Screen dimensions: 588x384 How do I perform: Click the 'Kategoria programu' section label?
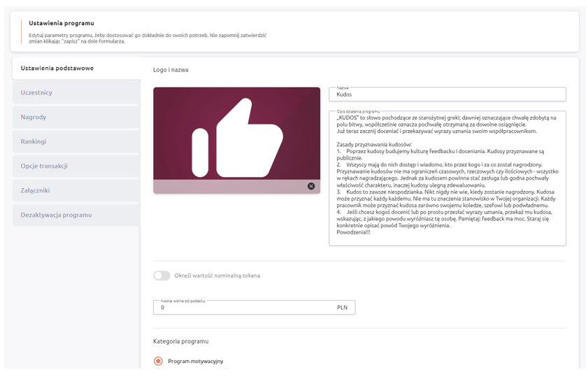[x=181, y=341]
